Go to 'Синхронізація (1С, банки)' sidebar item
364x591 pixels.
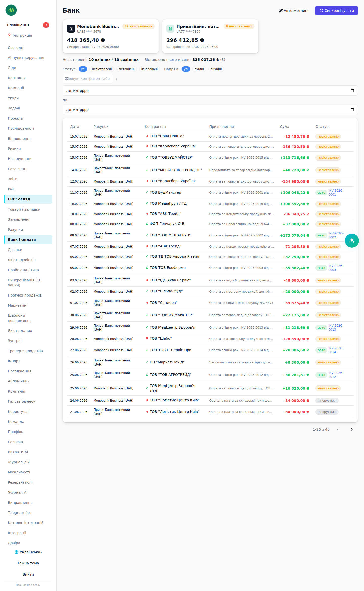tap(28, 283)
